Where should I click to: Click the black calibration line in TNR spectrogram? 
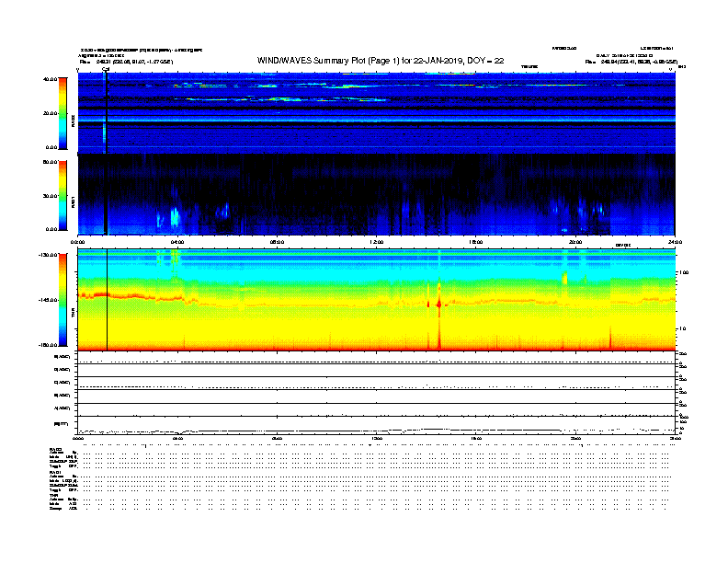pyautogui.click(x=108, y=300)
